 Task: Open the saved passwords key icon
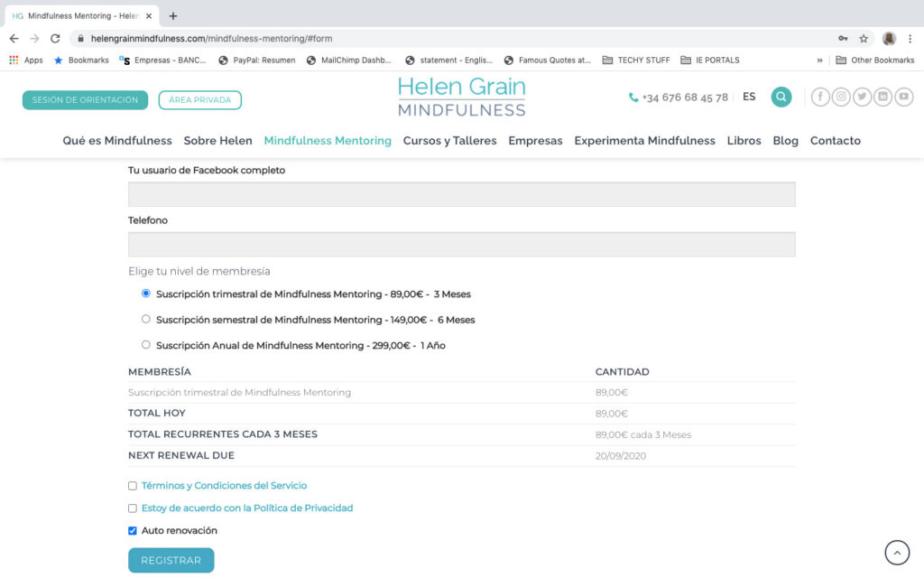point(844,38)
